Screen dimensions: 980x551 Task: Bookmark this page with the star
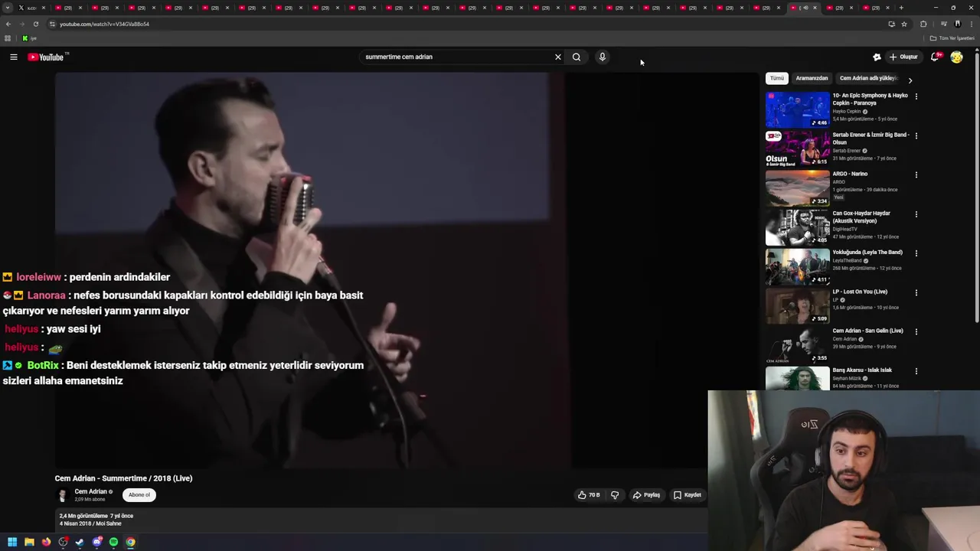tap(904, 24)
